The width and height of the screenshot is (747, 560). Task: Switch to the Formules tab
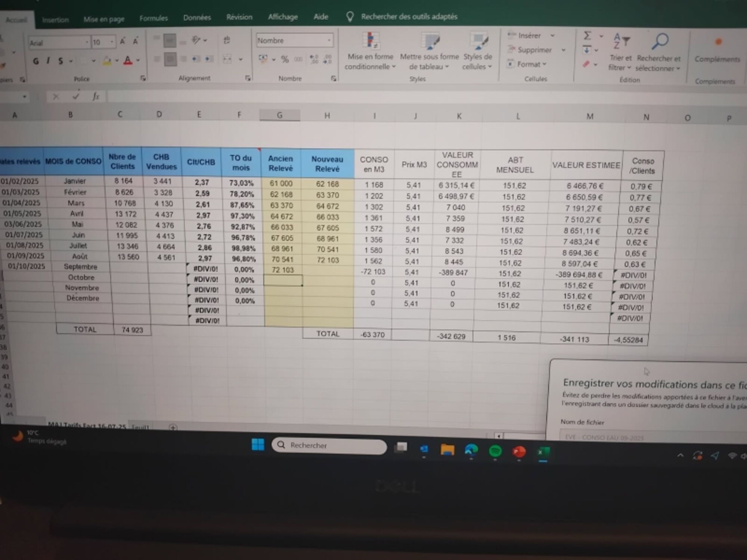154,18
